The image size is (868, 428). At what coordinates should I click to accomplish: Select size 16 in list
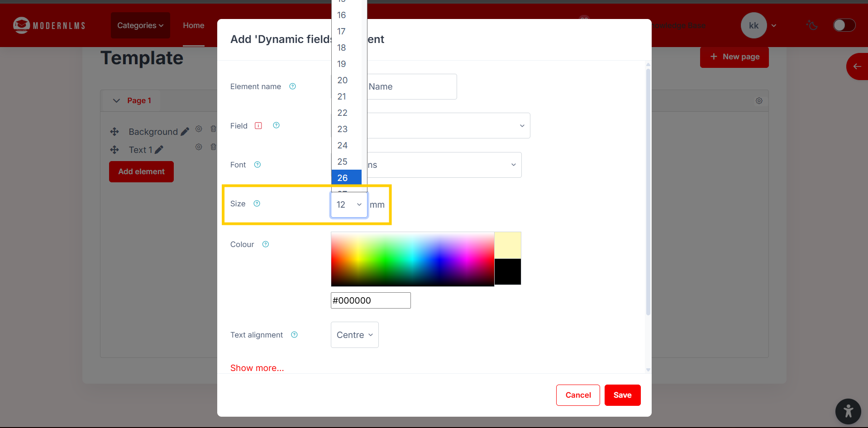[x=347, y=15]
